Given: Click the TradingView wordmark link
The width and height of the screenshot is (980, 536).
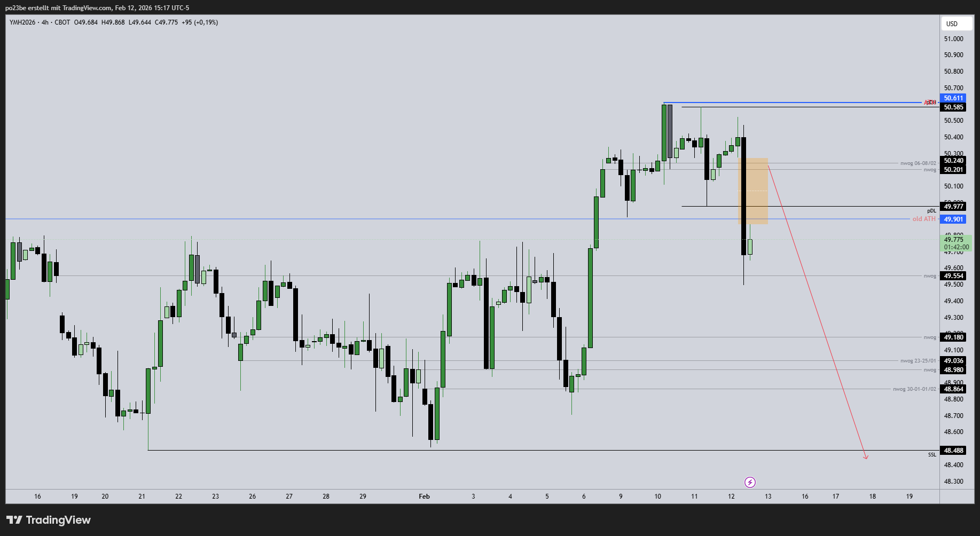Looking at the screenshot, I should (58, 520).
